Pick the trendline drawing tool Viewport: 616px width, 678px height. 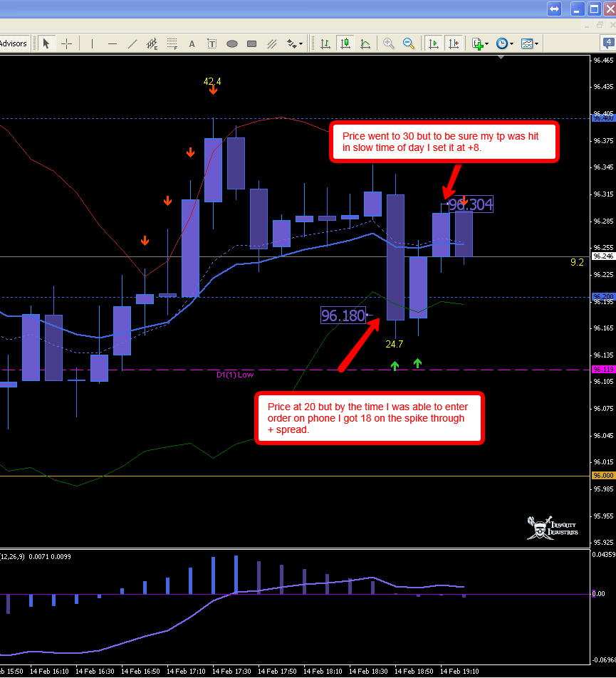pos(132,43)
